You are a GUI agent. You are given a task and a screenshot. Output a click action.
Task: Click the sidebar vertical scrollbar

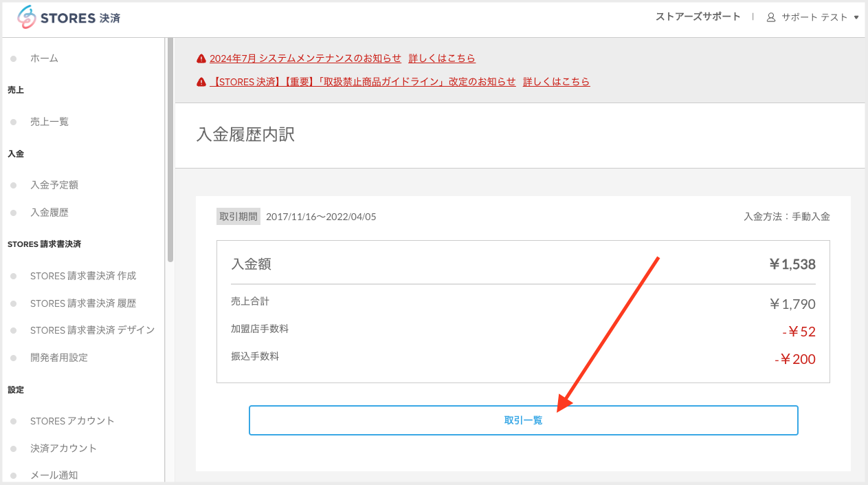tap(170, 150)
